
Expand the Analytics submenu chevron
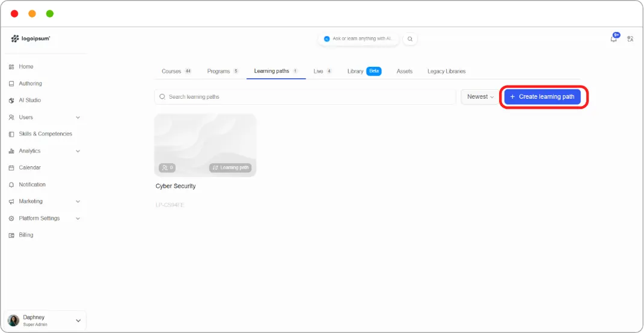coord(78,151)
